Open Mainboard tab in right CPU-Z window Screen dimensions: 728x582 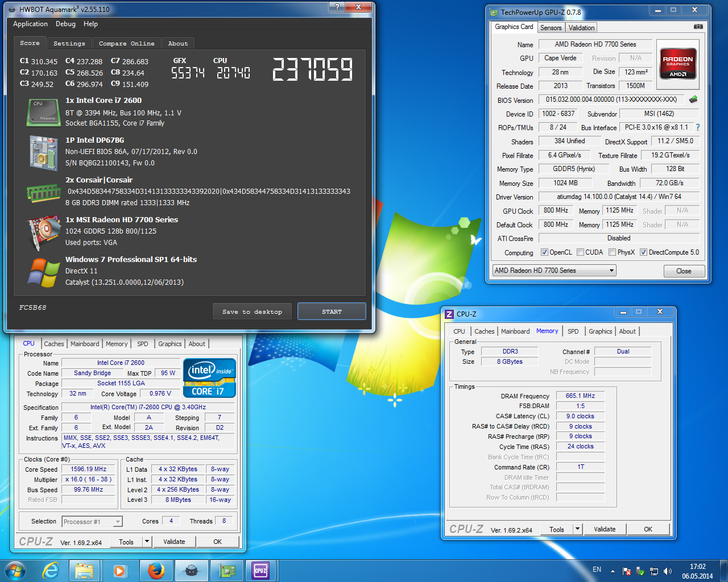click(515, 331)
